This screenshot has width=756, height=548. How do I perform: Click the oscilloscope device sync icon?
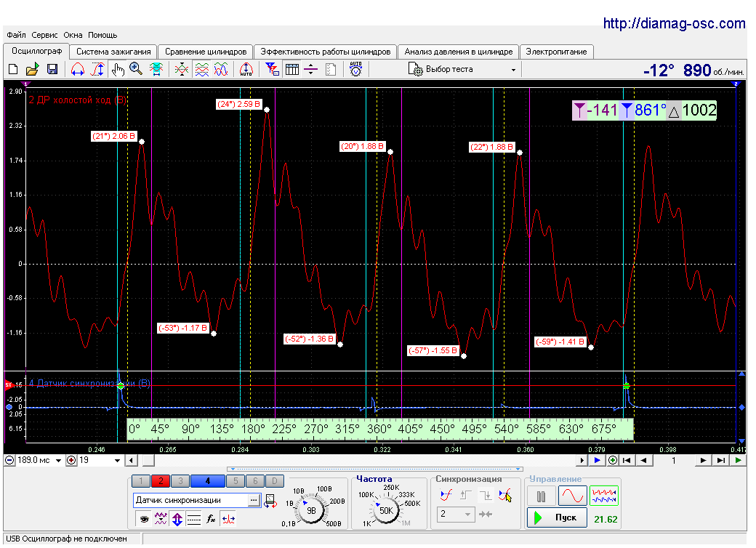(271, 501)
